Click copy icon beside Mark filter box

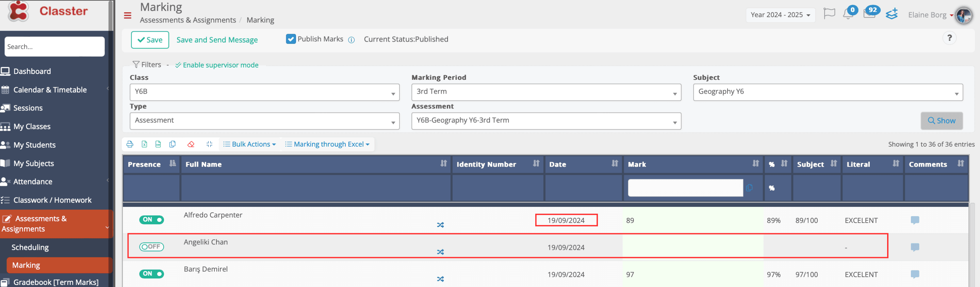click(x=749, y=188)
